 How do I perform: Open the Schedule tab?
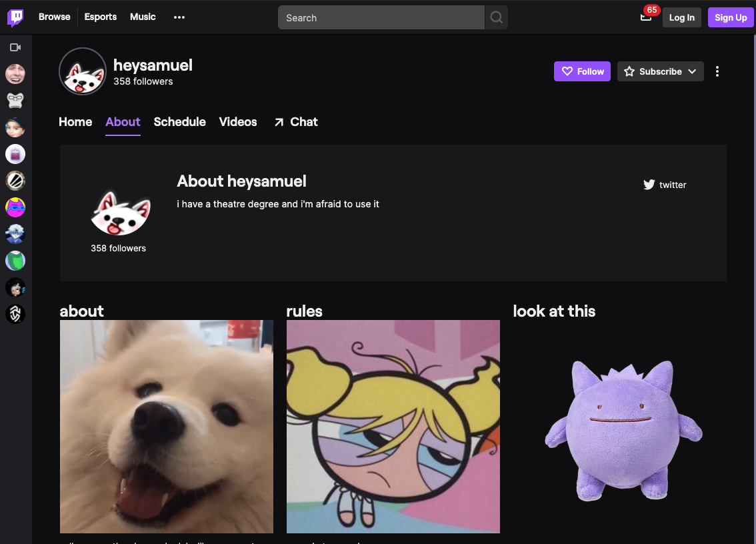click(180, 122)
